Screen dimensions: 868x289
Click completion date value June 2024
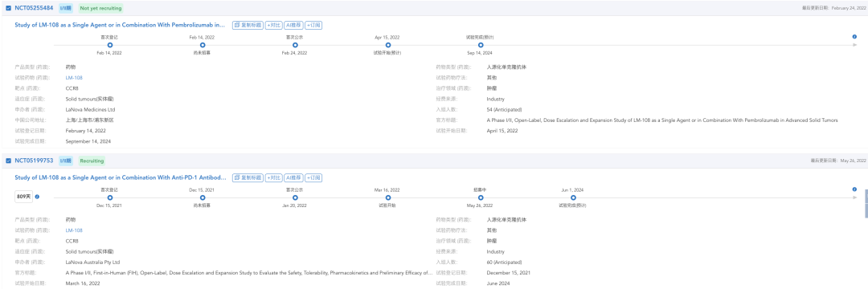click(498, 283)
